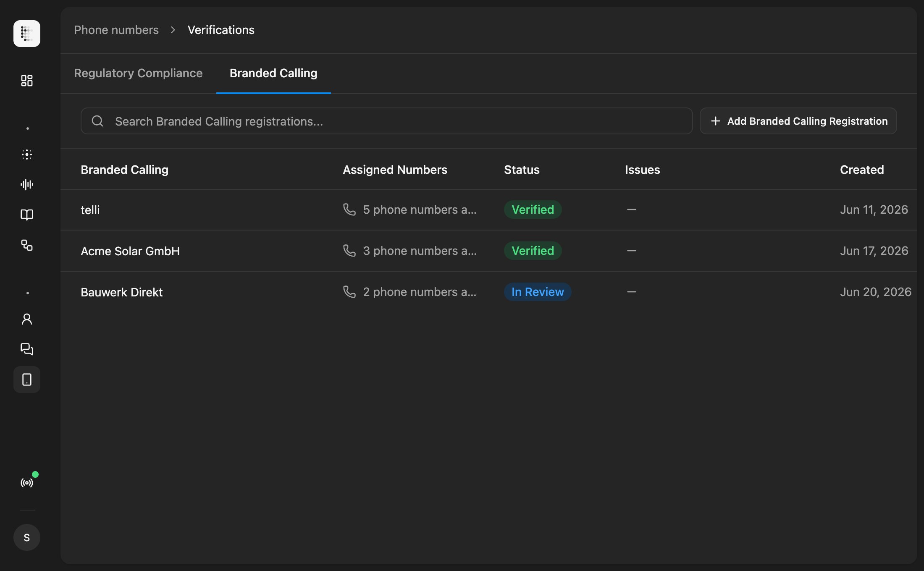Click the Verifications breadcrumb
The width and height of the screenshot is (924, 571).
coord(221,30)
